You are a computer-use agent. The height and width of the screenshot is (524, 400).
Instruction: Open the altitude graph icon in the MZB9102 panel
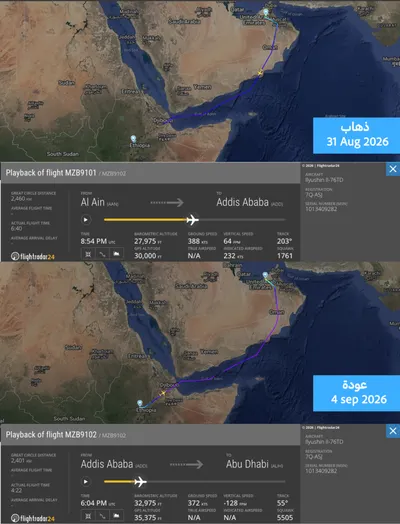coord(117,516)
